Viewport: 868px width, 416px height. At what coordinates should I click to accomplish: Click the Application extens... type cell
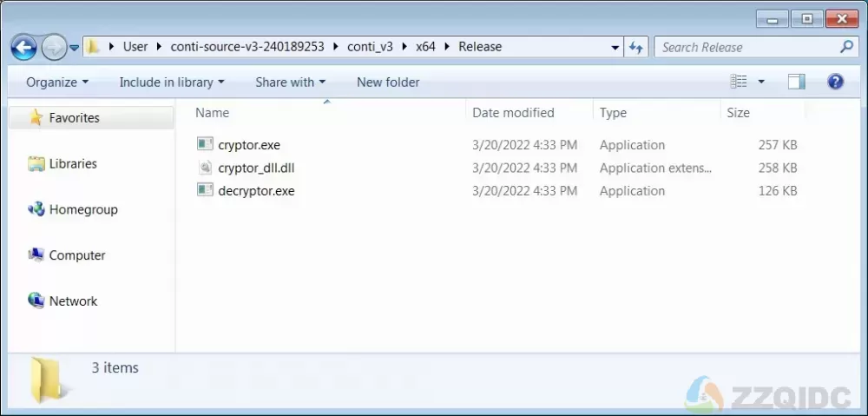656,168
